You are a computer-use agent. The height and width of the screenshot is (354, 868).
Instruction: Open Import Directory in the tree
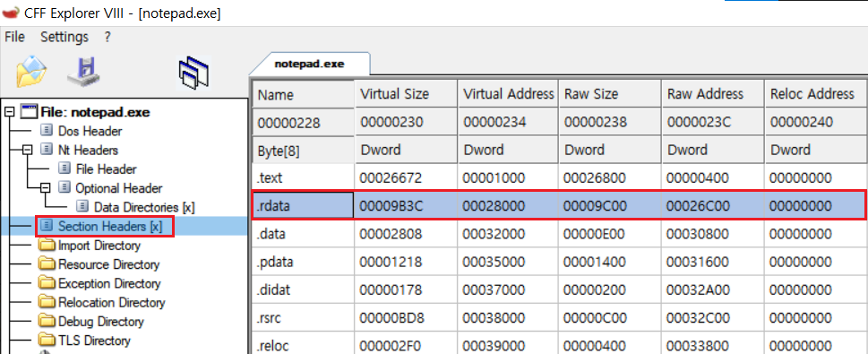pos(99,246)
